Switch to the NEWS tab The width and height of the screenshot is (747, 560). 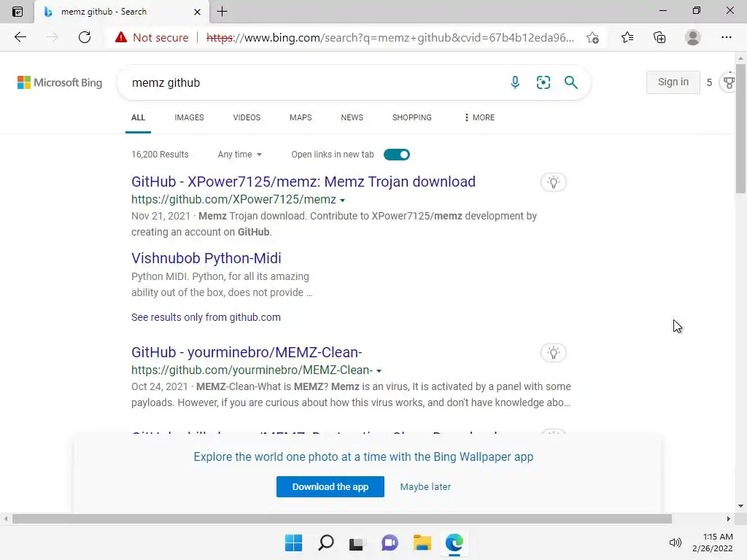click(352, 117)
